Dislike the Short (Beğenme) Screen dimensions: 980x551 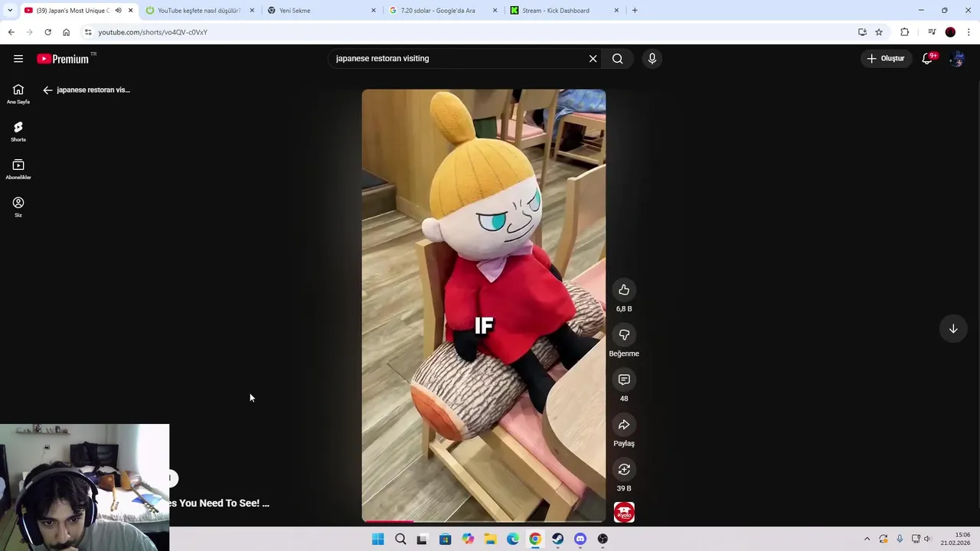[x=624, y=335]
